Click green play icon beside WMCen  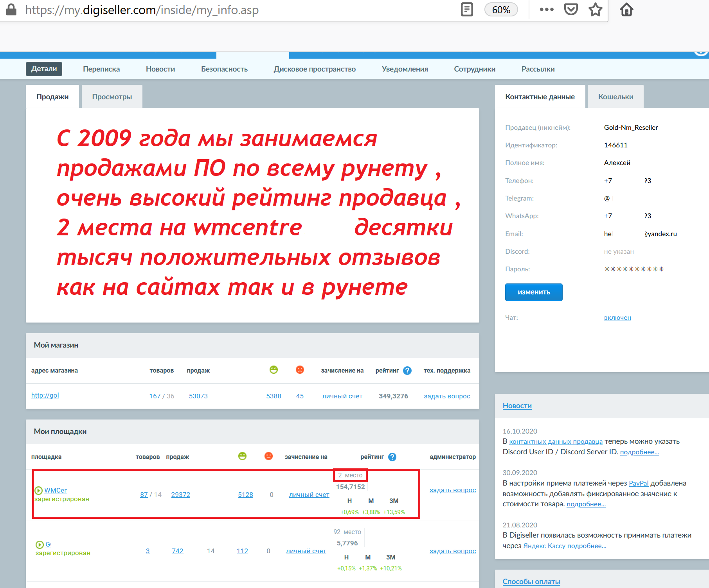[x=39, y=491]
